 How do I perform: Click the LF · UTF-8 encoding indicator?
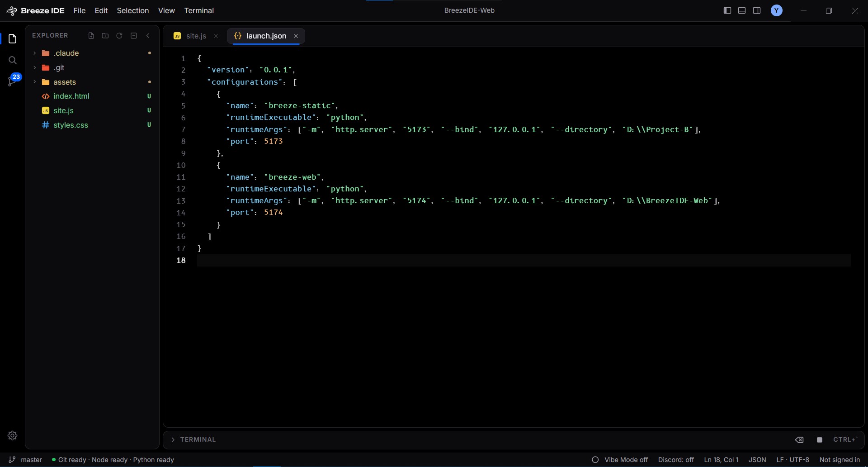pos(793,460)
